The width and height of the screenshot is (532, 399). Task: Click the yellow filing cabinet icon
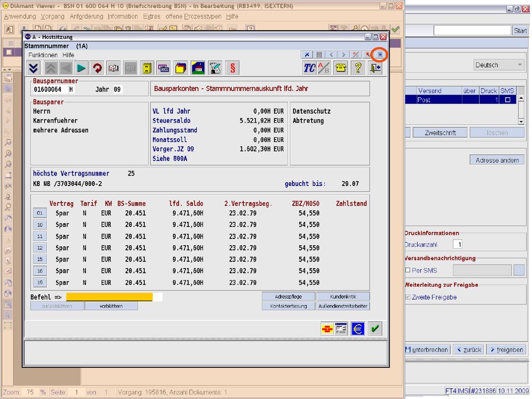[147, 68]
